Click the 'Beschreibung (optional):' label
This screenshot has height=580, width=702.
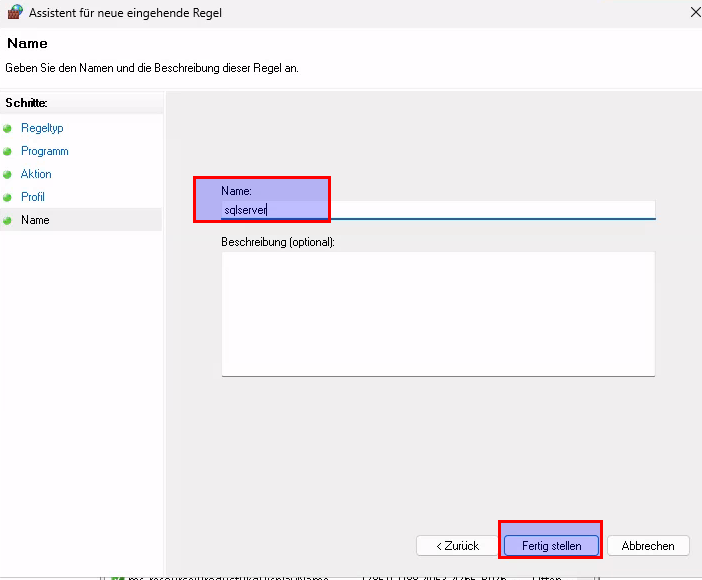(x=278, y=242)
